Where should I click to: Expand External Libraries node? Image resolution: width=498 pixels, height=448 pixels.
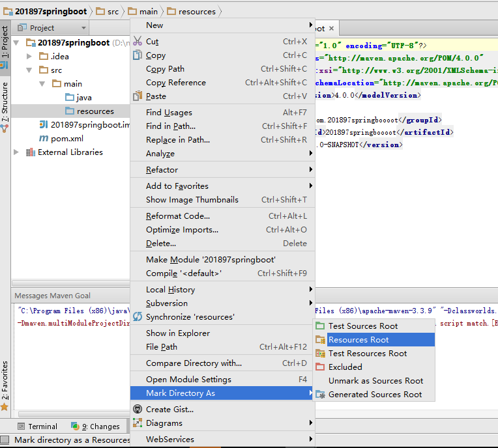click(x=17, y=152)
